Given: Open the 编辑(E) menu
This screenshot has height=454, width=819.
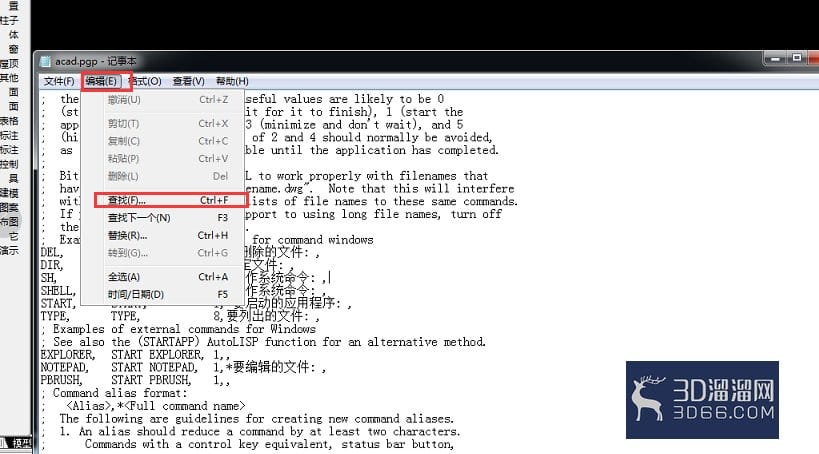Looking at the screenshot, I should [101, 82].
